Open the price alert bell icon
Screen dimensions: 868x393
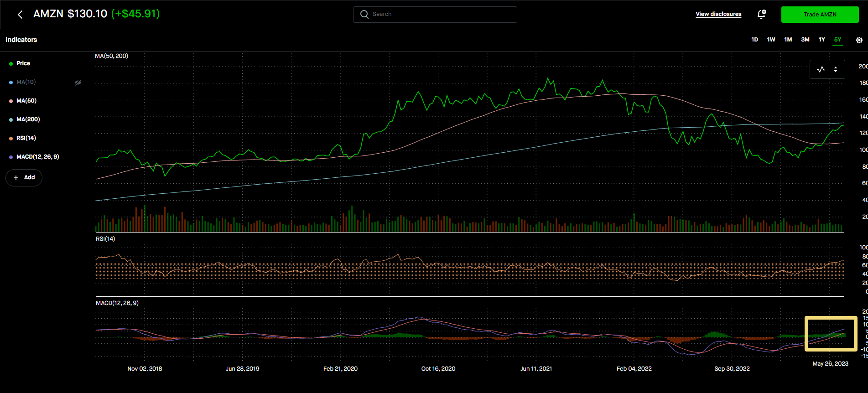[761, 14]
